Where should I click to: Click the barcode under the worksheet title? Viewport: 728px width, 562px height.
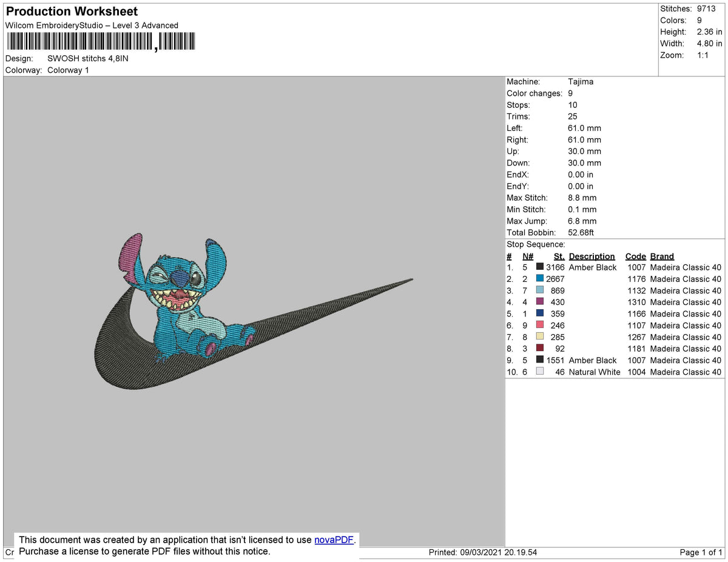point(100,41)
